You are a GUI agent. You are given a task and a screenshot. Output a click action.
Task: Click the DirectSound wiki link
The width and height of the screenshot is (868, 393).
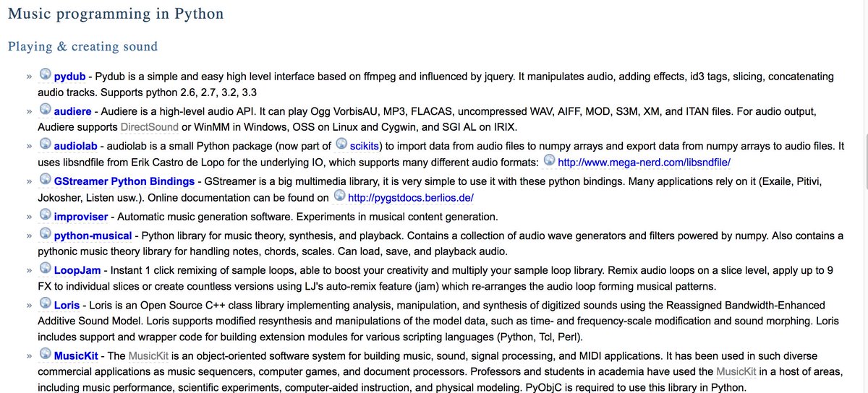(x=149, y=128)
